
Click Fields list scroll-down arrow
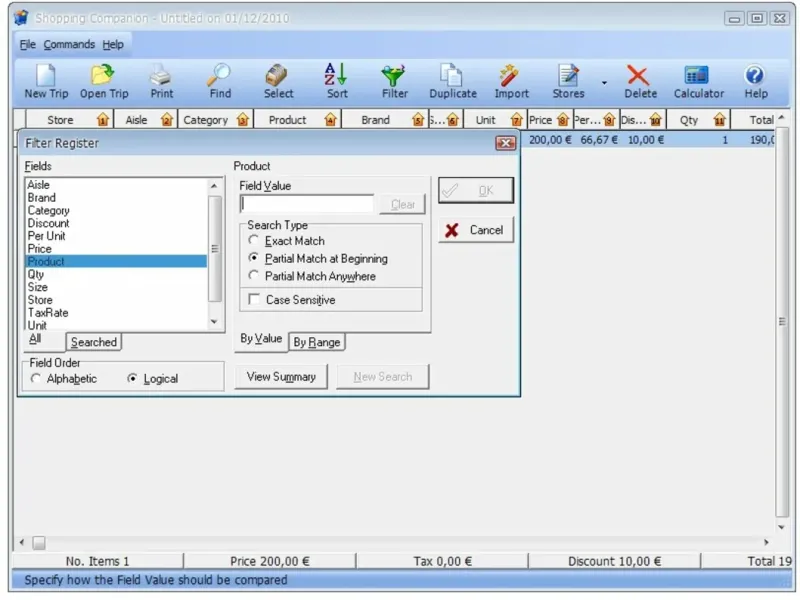point(214,321)
